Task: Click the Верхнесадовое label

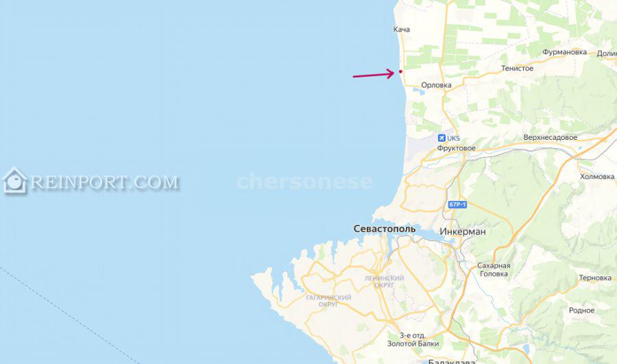Action: [x=550, y=137]
